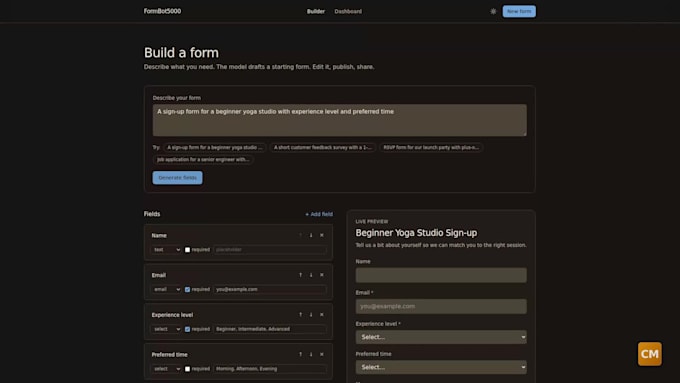The image size is (680, 383).
Task: Open the Dashboard tab
Action: (348, 11)
